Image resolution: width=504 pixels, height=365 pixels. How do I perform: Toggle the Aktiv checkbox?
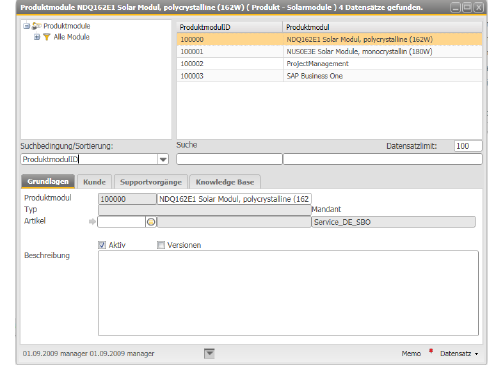[x=102, y=245]
